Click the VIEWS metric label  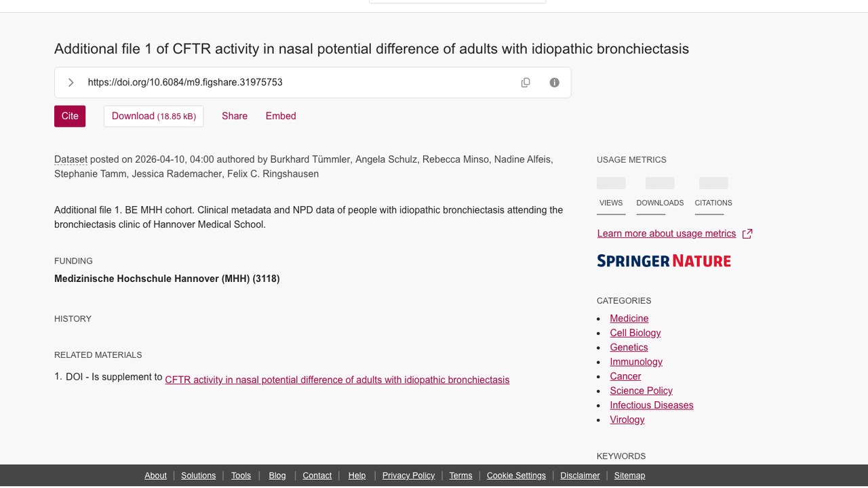point(611,203)
